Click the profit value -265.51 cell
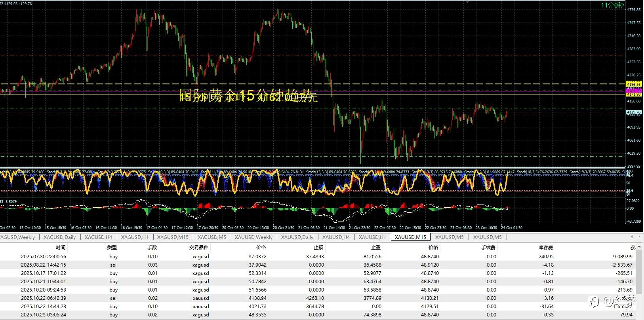Screen dimensions: 644x320 coord(624,273)
